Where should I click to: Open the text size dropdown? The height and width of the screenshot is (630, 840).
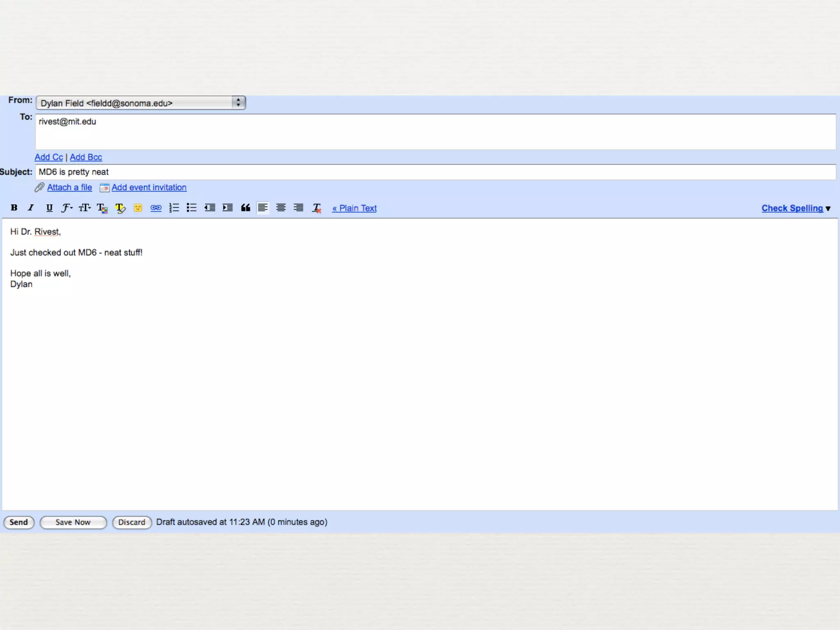[84, 208]
